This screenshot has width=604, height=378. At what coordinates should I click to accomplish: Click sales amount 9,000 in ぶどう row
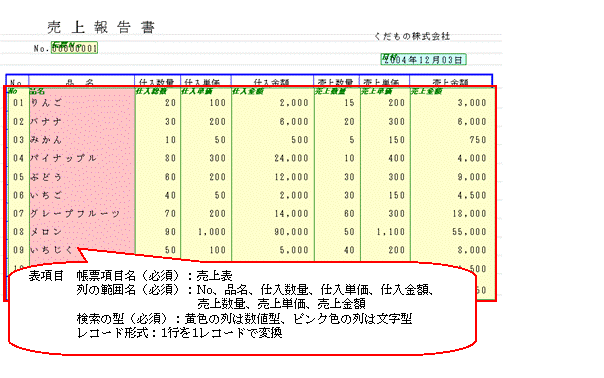click(472, 177)
